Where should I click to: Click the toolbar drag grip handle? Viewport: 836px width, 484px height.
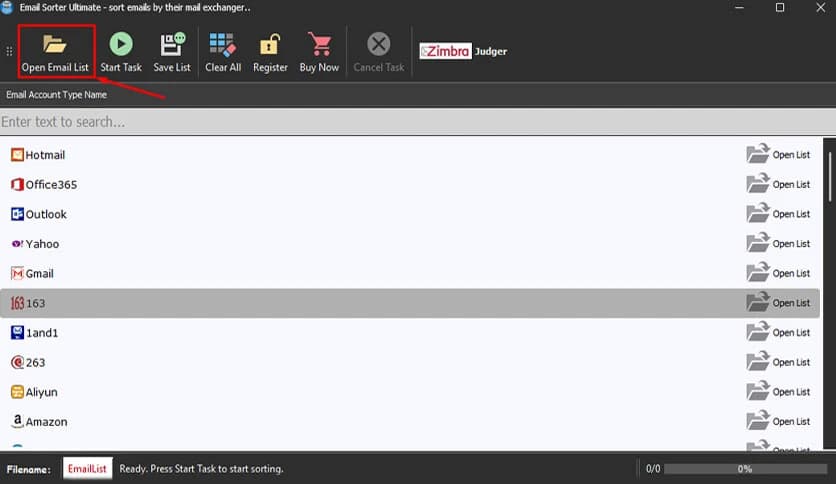(x=9, y=51)
